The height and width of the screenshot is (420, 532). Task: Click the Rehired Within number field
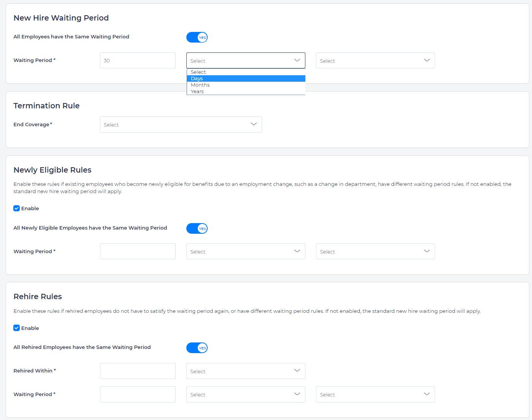(138, 371)
